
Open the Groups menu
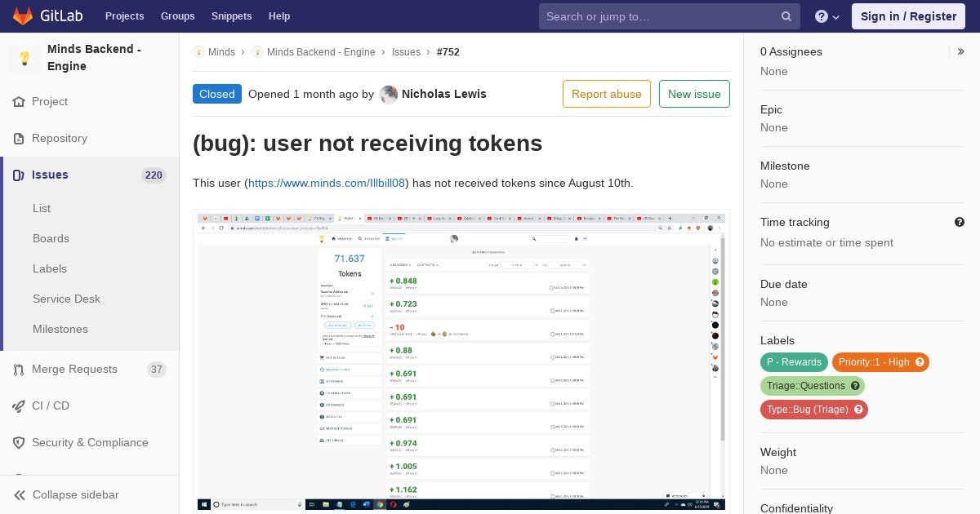tap(177, 16)
